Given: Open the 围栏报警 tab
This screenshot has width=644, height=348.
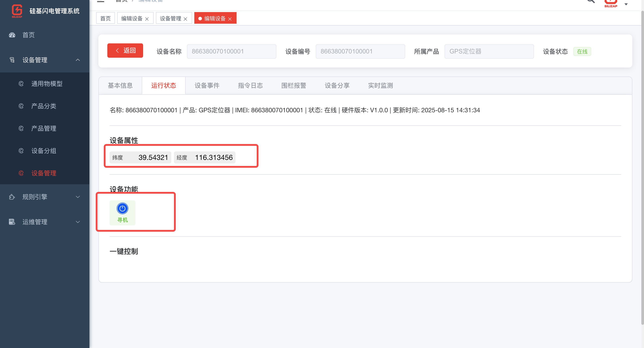Looking at the screenshot, I should (294, 85).
